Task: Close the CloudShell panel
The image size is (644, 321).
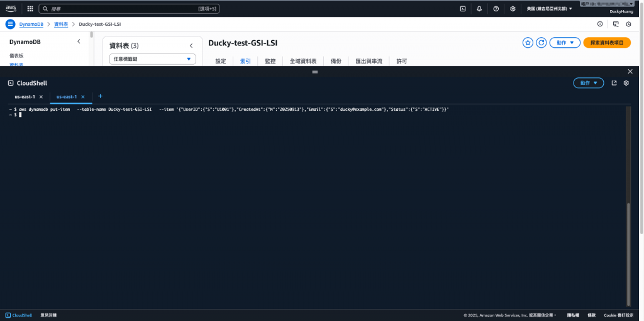Action: (x=630, y=72)
